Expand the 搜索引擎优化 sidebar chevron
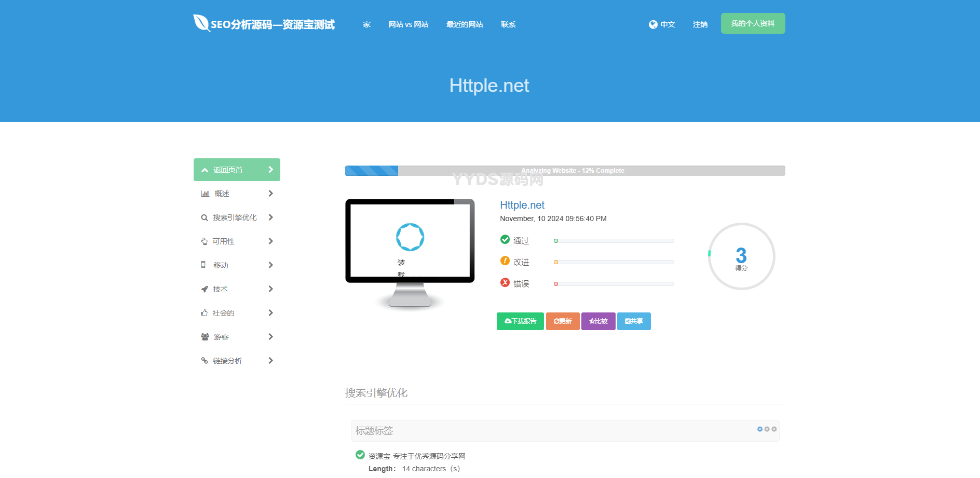The image size is (980, 478). click(270, 217)
